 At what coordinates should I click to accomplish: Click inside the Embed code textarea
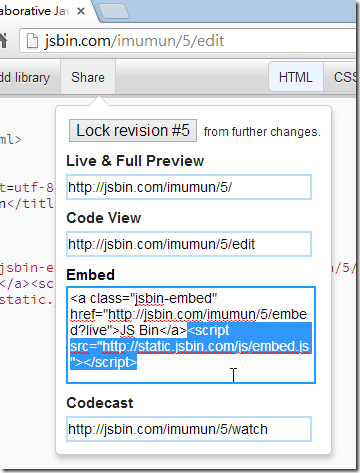tap(191, 335)
